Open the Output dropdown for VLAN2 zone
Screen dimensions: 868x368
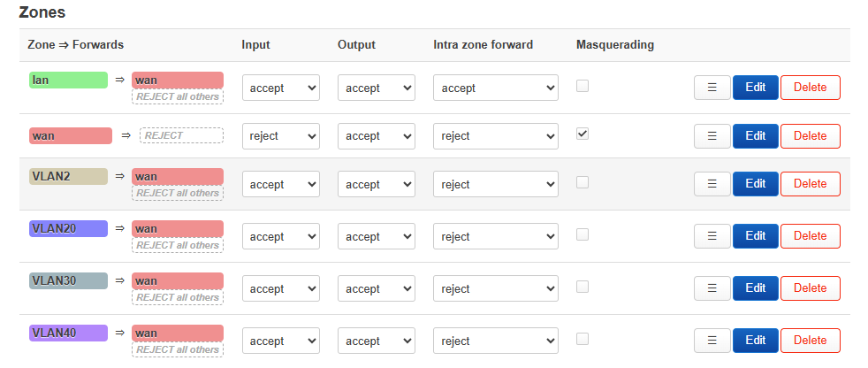376,185
